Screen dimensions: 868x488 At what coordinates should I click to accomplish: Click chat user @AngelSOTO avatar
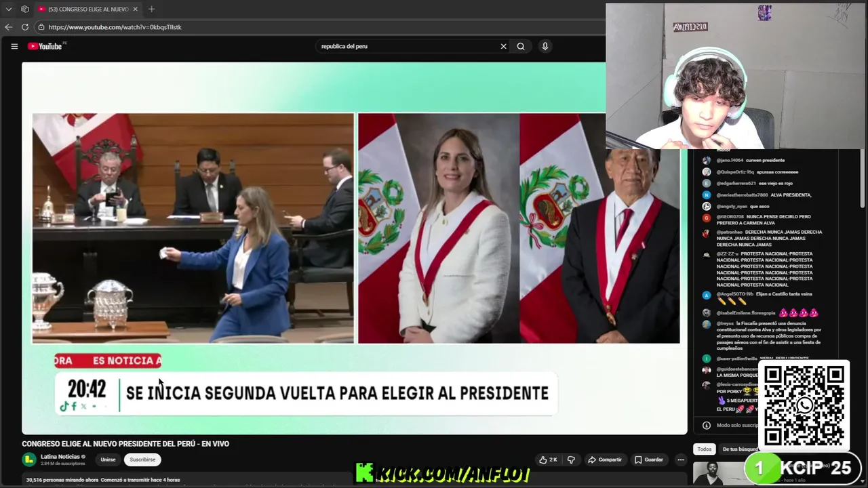click(707, 296)
